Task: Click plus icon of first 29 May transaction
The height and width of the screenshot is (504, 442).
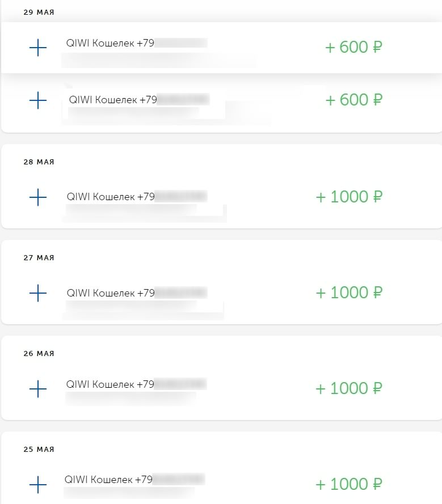Action: click(37, 48)
